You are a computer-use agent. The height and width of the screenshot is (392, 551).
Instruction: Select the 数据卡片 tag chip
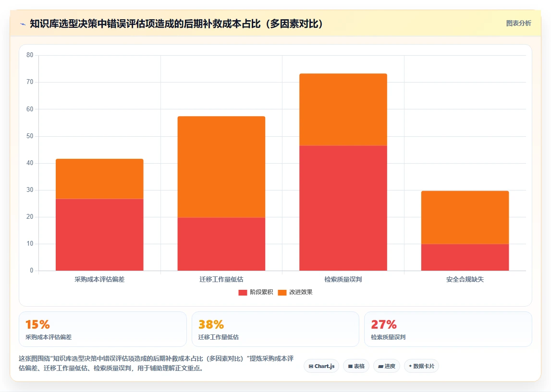[x=421, y=366]
